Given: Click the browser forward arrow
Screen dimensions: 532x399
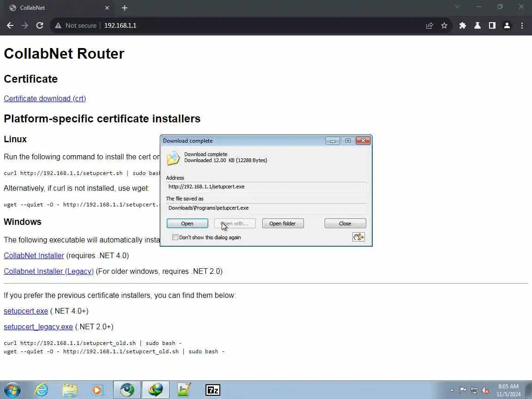Looking at the screenshot, I should [25, 25].
